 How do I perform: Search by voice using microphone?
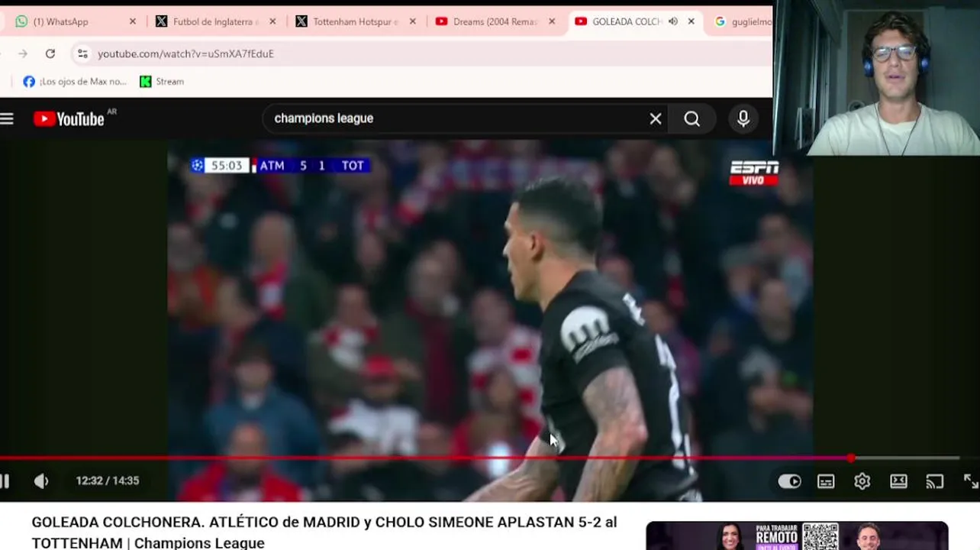(743, 118)
